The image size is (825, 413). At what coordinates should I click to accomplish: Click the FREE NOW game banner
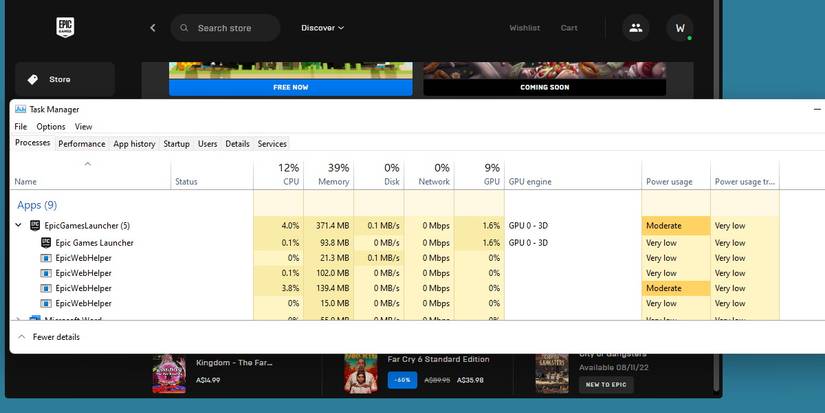(x=290, y=79)
